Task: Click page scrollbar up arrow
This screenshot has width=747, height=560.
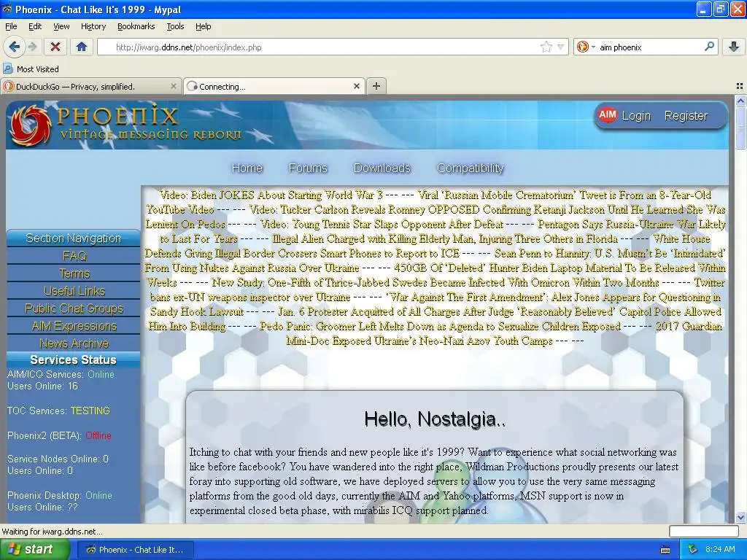Action: (740, 101)
